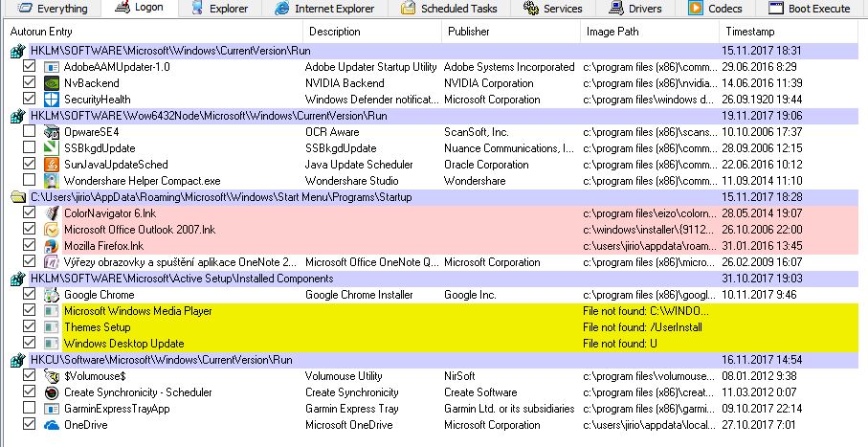Enable the OpwareSE4 entry checkbox
The height and width of the screenshot is (447, 868).
[29, 132]
